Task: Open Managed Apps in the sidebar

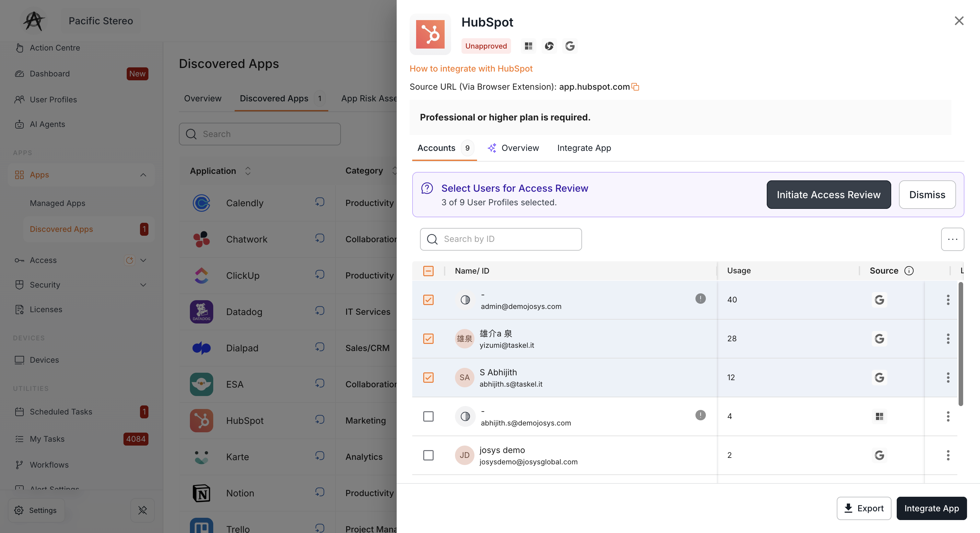Action: pyautogui.click(x=57, y=203)
